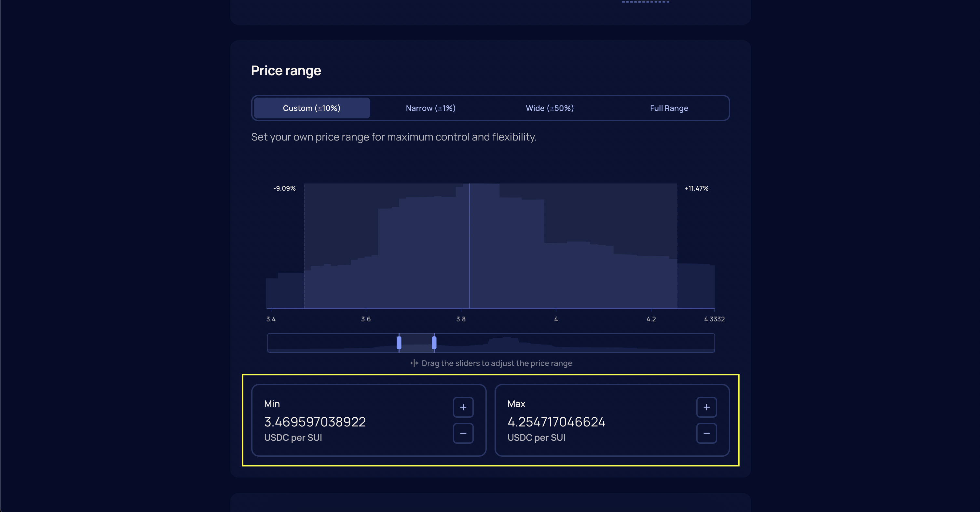Select the Custom (±10%) range option
This screenshot has height=512, width=980.
[x=312, y=108]
